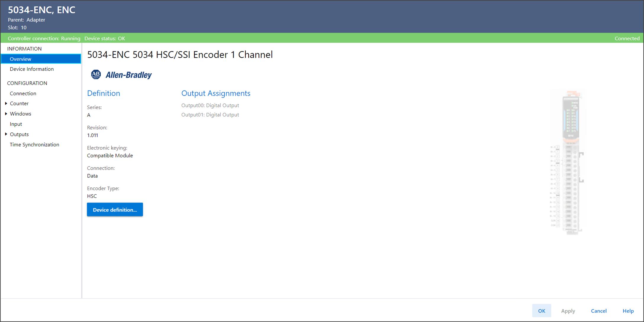Click the Apply button
Screen dimensions: 644x322
pyautogui.click(x=568, y=311)
